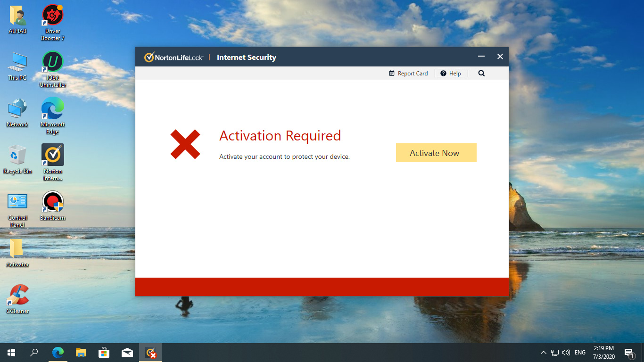Viewport: 644px width, 362px height.
Task: Open the volume speaker tray icon
Action: tap(566, 353)
